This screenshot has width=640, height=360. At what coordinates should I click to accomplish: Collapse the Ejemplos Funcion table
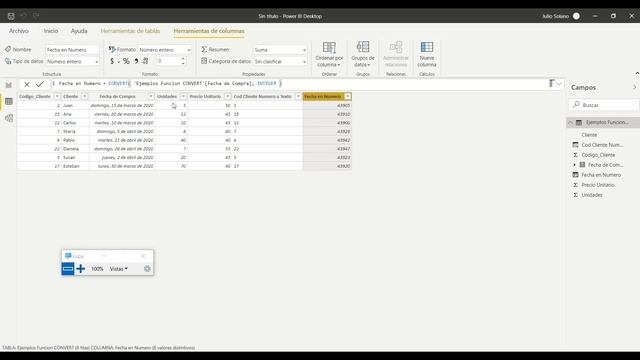tap(571, 122)
